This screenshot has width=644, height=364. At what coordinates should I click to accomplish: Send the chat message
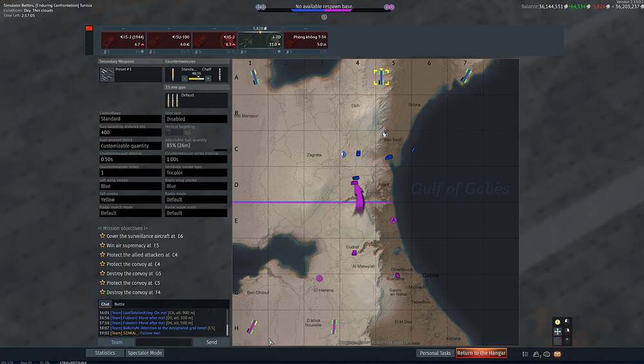(x=211, y=342)
